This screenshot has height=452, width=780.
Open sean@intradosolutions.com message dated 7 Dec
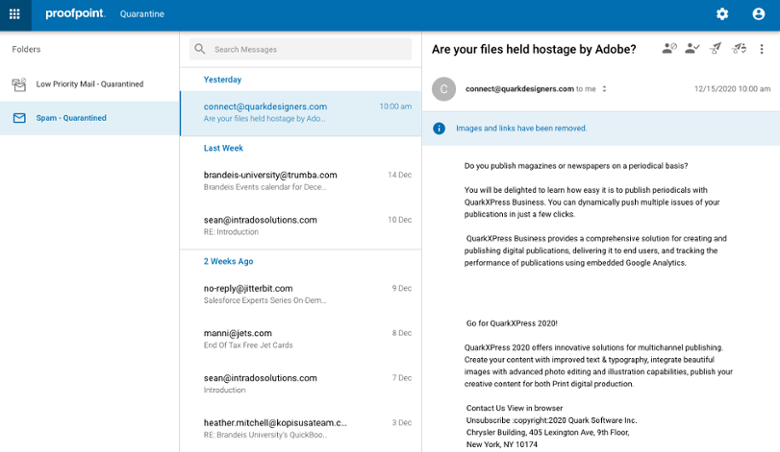click(x=300, y=384)
